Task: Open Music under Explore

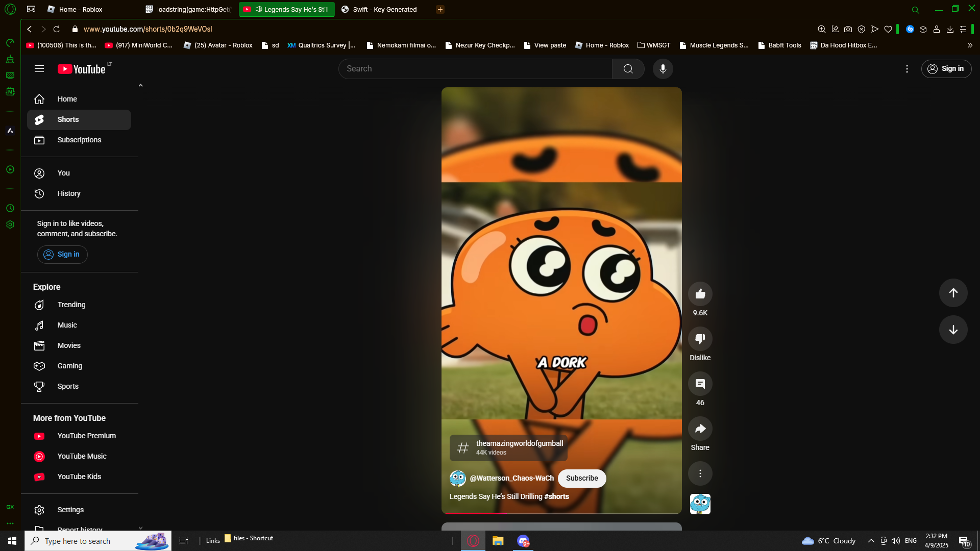Action: [79, 325]
